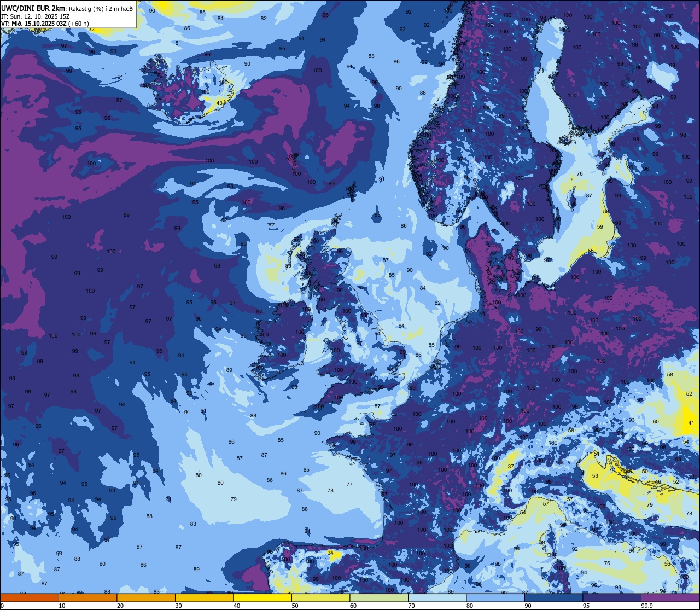Pick the 50–60 pale yellow legend swatch
This screenshot has width=700, height=610.
pyautogui.click(x=320, y=598)
